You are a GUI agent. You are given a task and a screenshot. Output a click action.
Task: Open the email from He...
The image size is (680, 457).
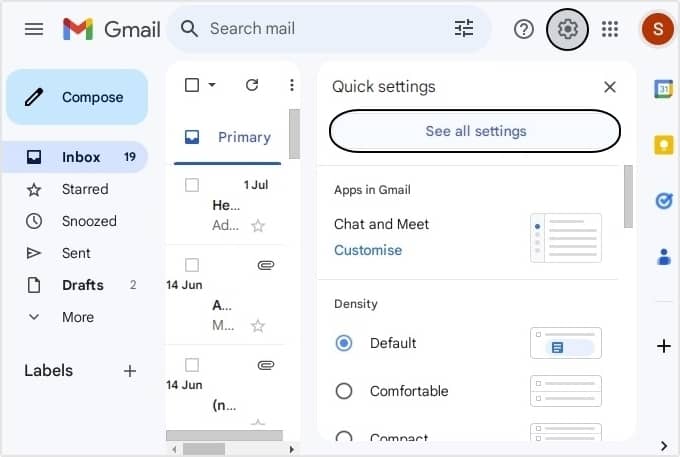tap(227, 206)
